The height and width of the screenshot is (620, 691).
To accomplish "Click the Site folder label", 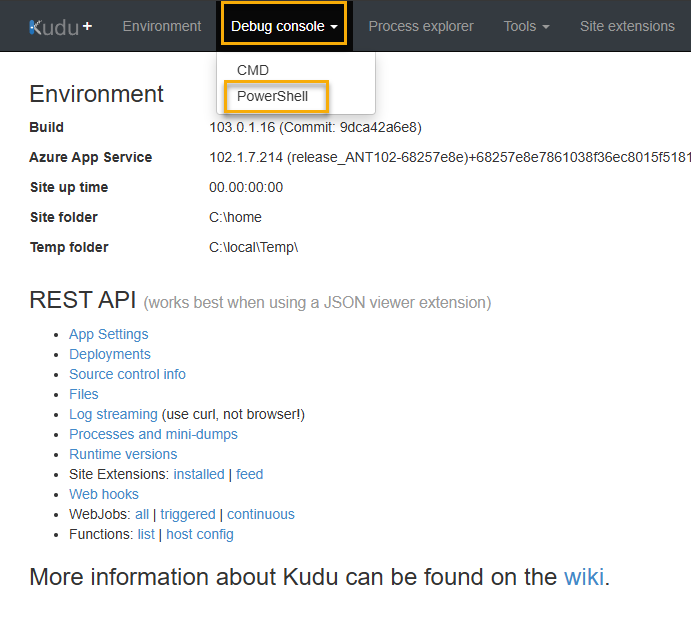I will (x=63, y=217).
